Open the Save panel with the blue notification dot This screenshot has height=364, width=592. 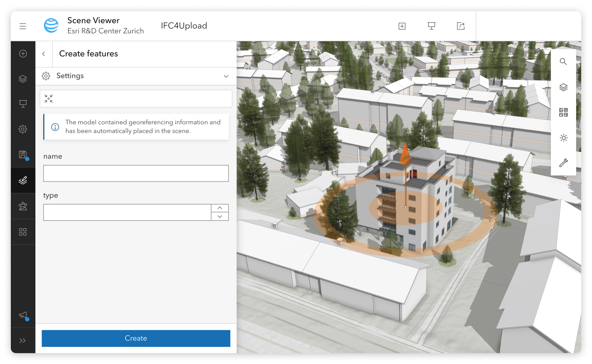(x=23, y=154)
